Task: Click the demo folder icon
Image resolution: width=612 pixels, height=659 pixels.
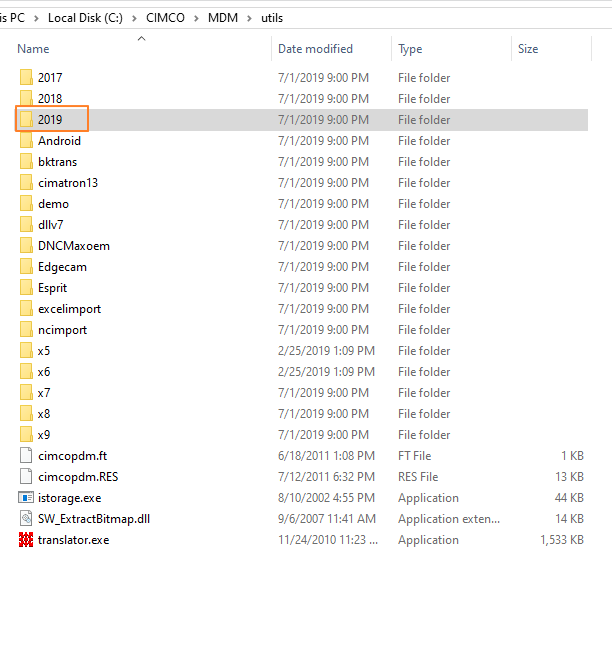Action: pyautogui.click(x=26, y=203)
